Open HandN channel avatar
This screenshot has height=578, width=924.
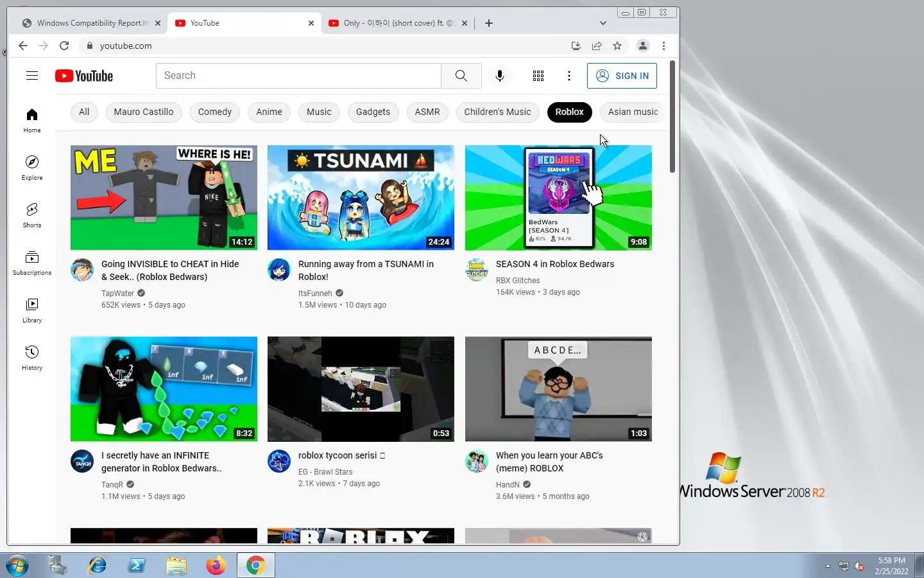[477, 461]
